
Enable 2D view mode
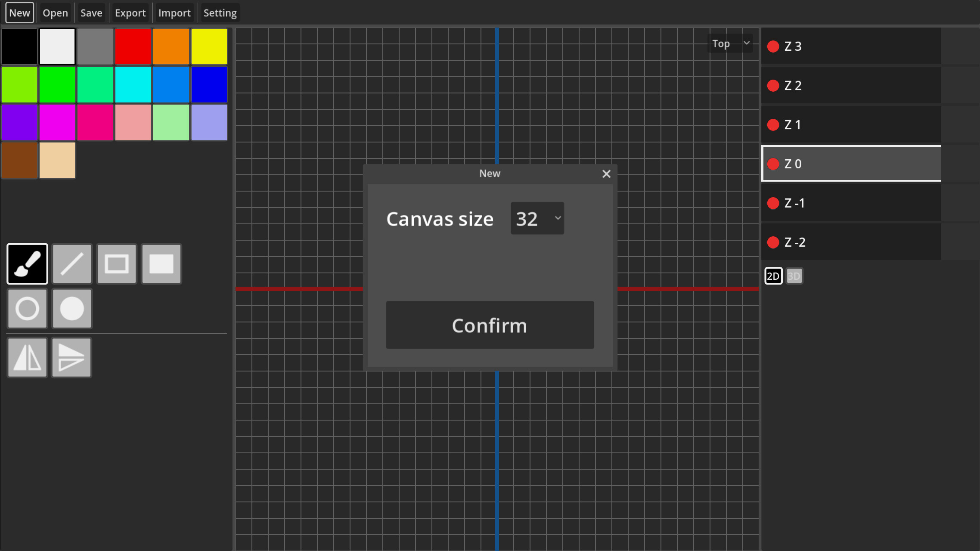click(773, 276)
